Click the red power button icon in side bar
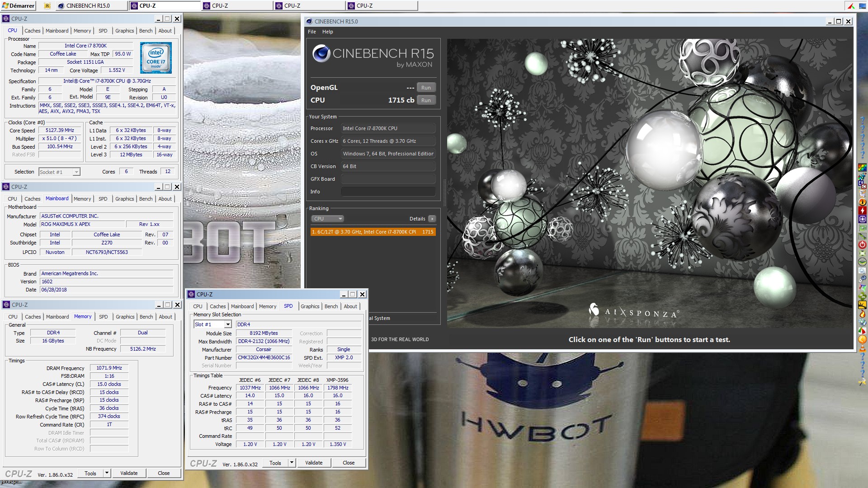868x488 pixels. click(x=862, y=245)
